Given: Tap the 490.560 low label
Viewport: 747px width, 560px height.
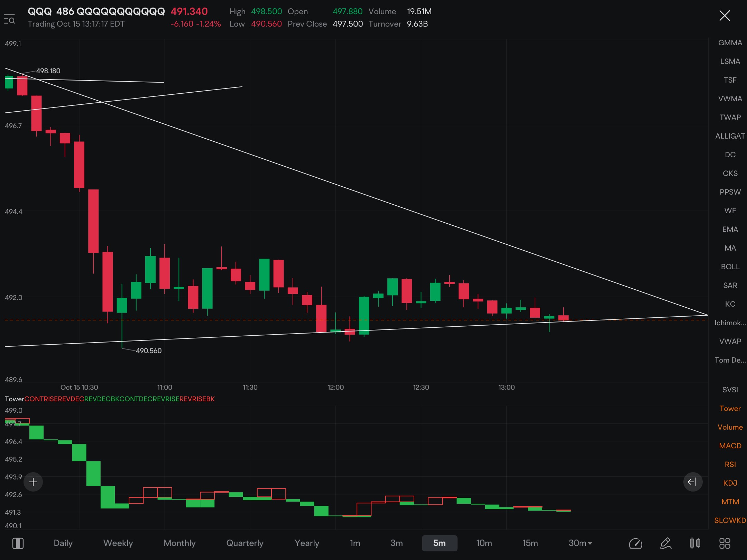Looking at the screenshot, I should [149, 351].
